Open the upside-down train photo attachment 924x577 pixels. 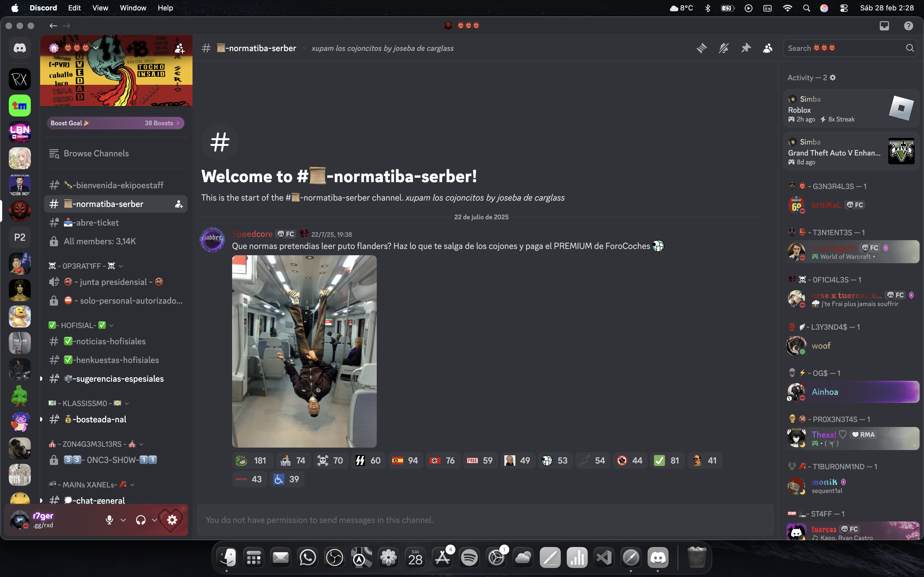tap(304, 351)
